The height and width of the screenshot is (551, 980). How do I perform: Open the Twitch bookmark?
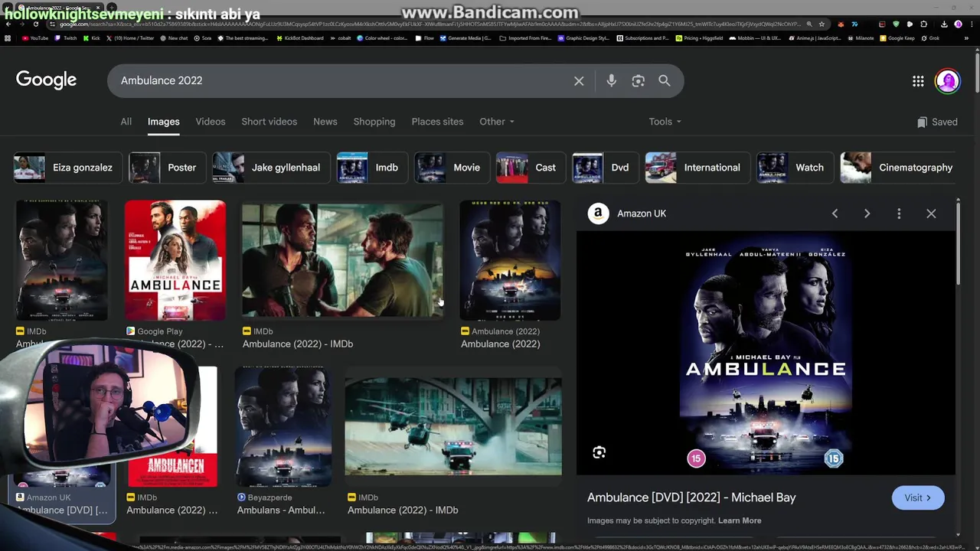[x=66, y=38]
